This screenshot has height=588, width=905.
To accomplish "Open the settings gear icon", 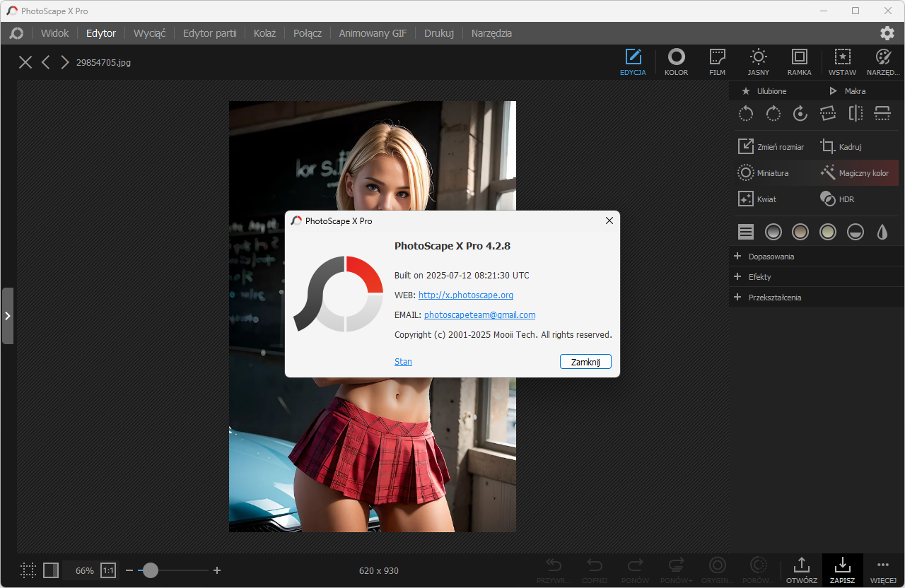I will [x=887, y=33].
